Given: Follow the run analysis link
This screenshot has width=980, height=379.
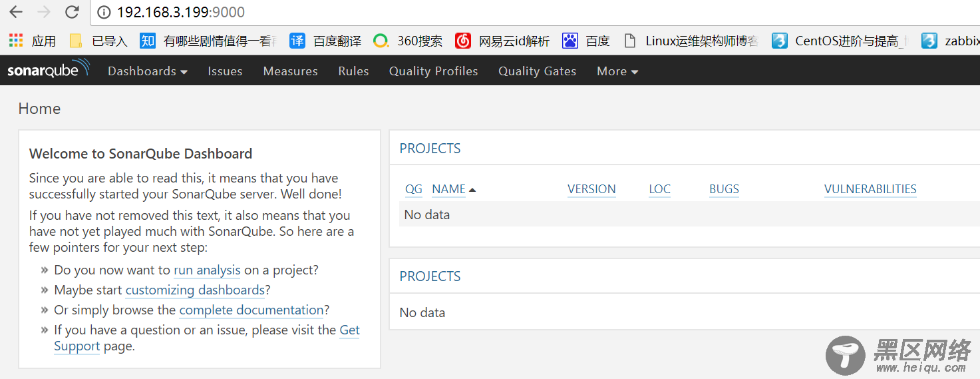Looking at the screenshot, I should [x=207, y=270].
